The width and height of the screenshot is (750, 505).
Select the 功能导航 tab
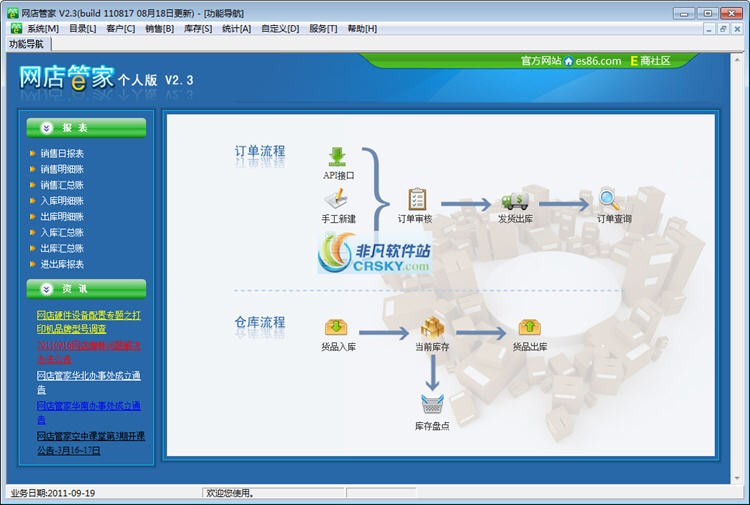click(27, 44)
